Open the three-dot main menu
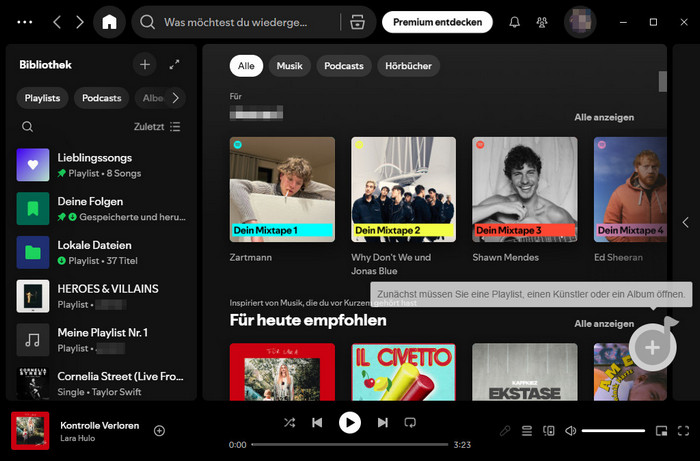 click(x=25, y=22)
